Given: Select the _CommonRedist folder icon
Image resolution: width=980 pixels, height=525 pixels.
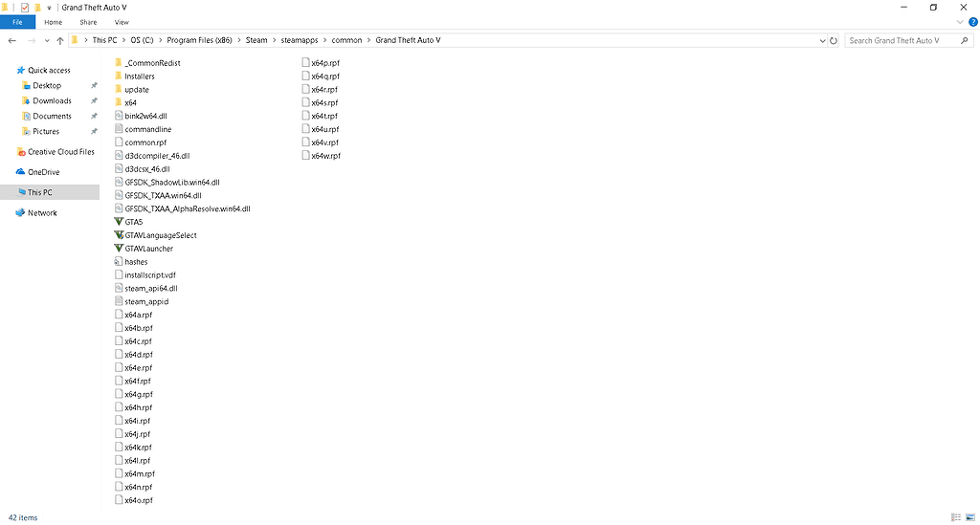Looking at the screenshot, I should point(118,62).
